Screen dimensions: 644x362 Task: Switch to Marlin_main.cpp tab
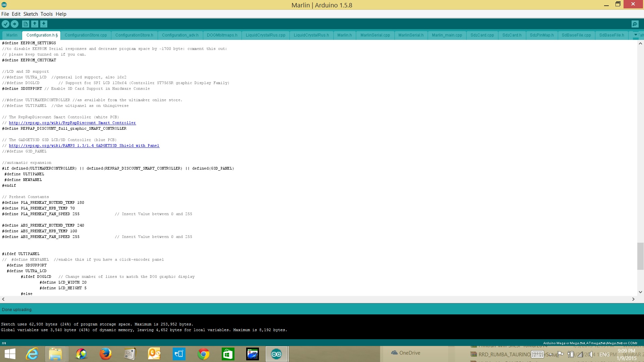pos(447,35)
